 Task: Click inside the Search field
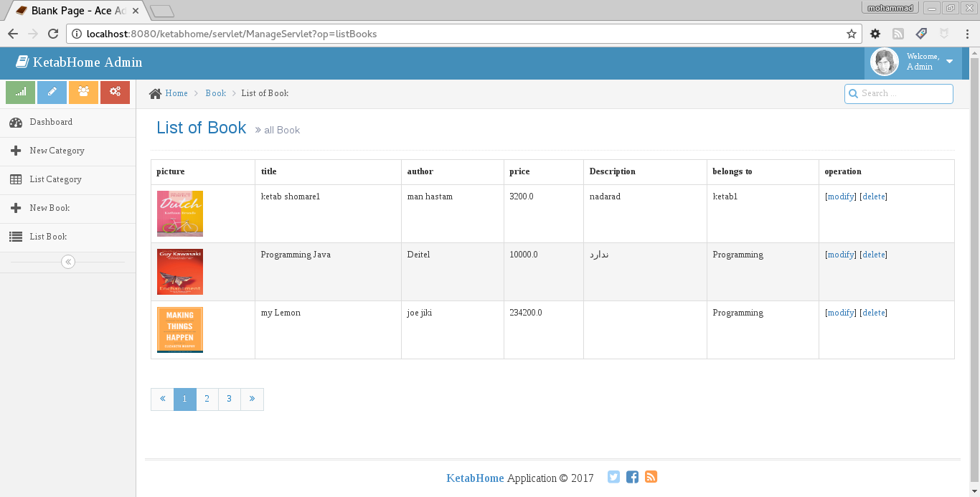[899, 93]
